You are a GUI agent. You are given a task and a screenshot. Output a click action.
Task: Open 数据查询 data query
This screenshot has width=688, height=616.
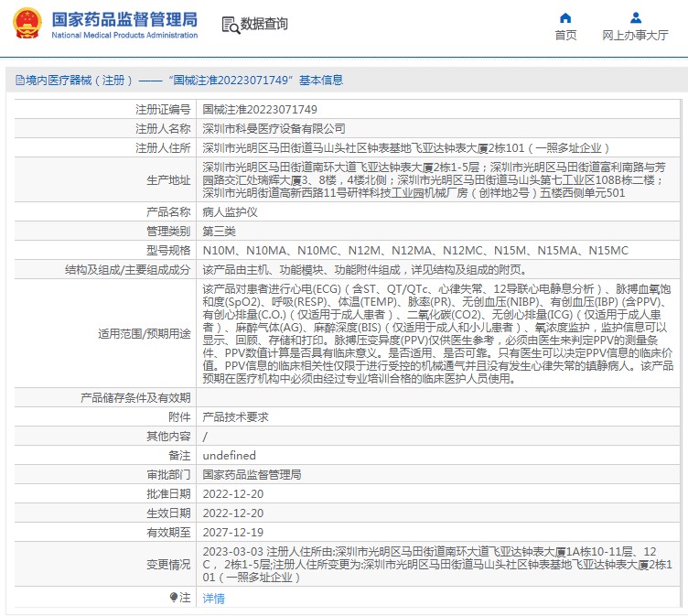click(x=263, y=25)
